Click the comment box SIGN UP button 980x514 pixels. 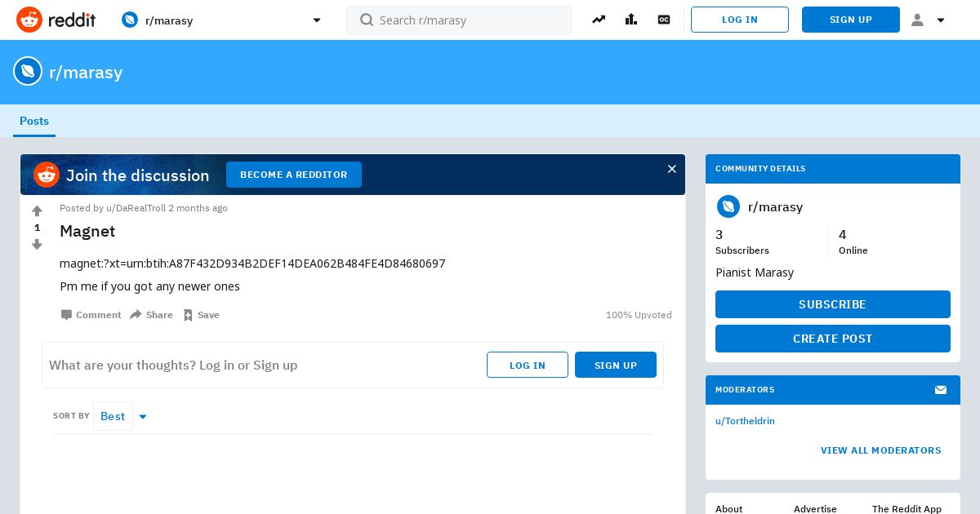[616, 365]
